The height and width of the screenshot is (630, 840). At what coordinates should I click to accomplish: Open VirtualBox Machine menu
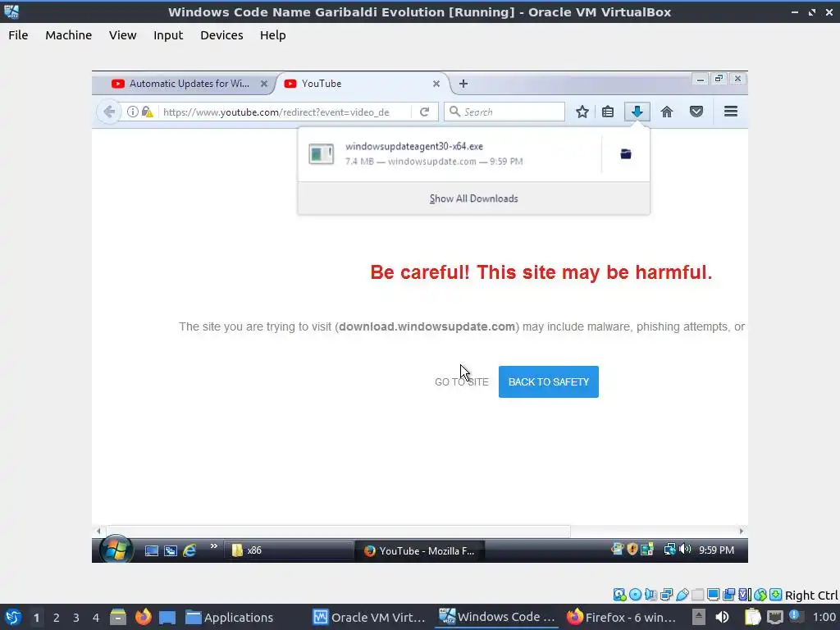tap(69, 35)
